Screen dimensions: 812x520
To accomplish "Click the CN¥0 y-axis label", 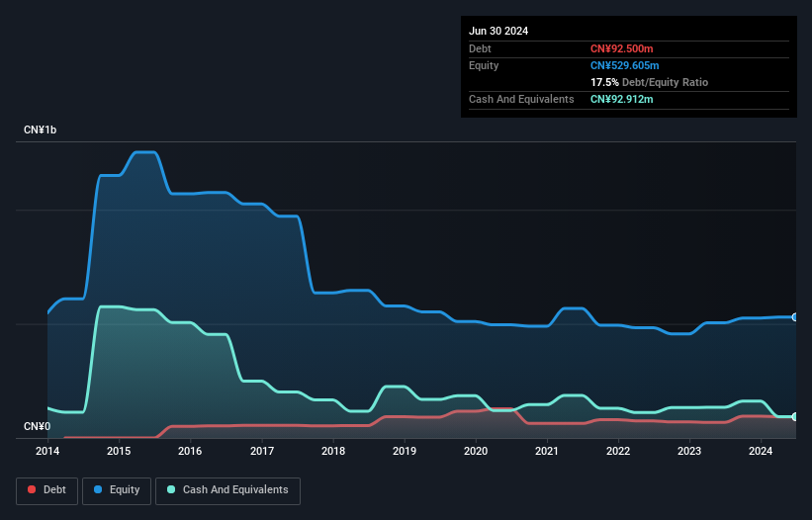I will coord(38,426).
